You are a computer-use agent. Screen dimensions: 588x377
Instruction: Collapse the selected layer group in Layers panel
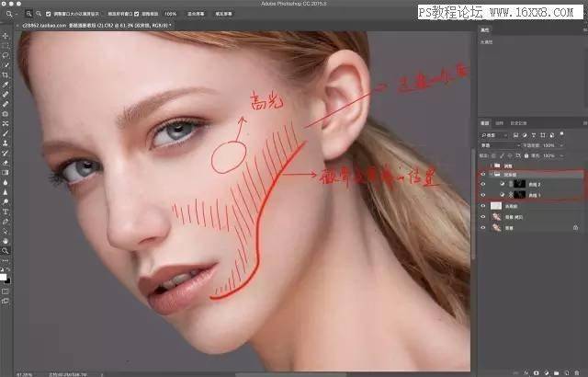(491, 175)
